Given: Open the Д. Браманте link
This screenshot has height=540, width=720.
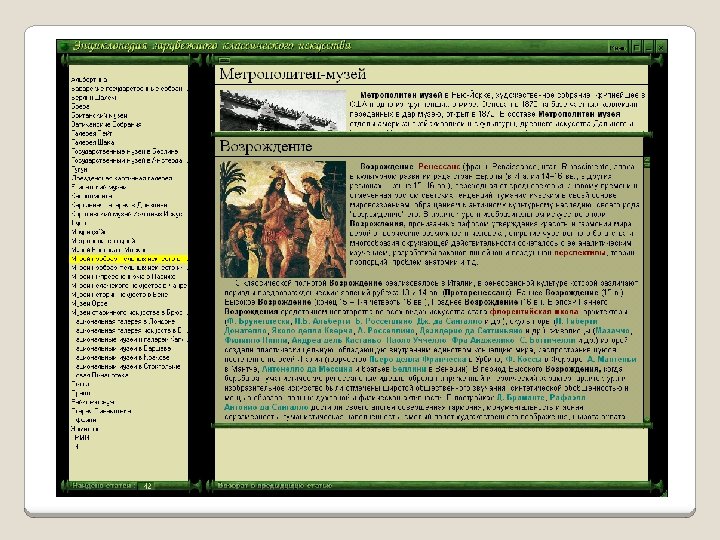Looking at the screenshot, I should pyautogui.click(x=520, y=398).
